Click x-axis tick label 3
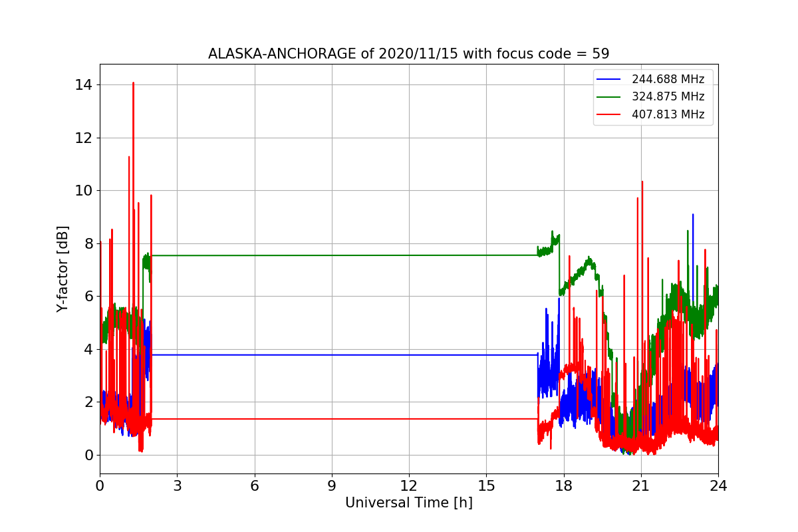The width and height of the screenshot is (798, 532). (x=177, y=486)
